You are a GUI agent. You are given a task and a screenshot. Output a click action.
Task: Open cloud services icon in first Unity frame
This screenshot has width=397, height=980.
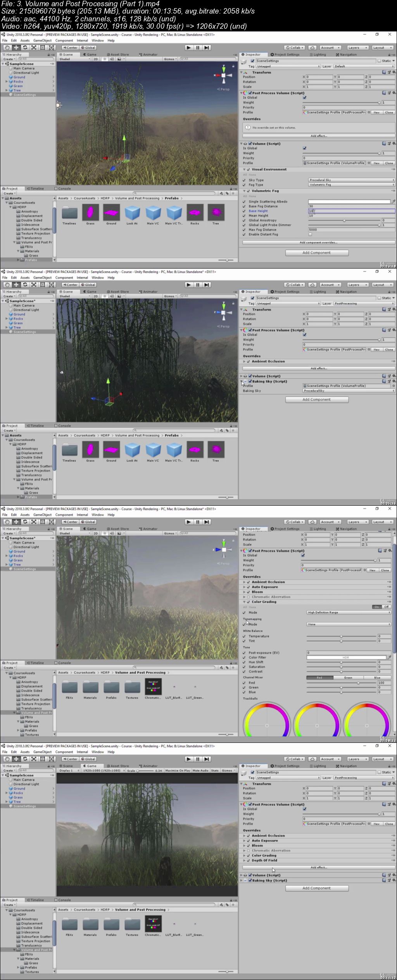tap(312, 48)
